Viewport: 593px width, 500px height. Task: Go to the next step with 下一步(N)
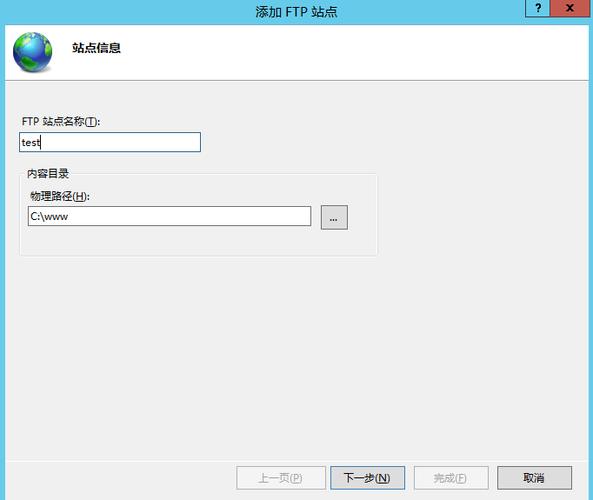coord(368,478)
